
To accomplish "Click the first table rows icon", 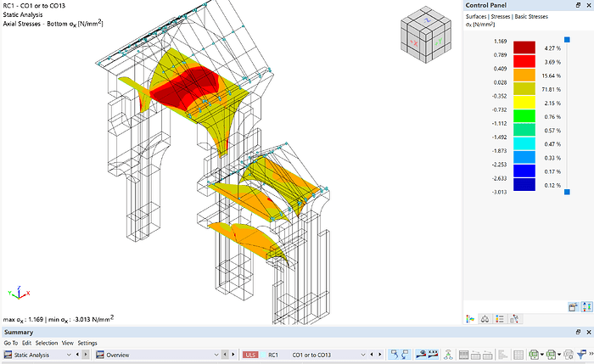I will pos(463,355).
